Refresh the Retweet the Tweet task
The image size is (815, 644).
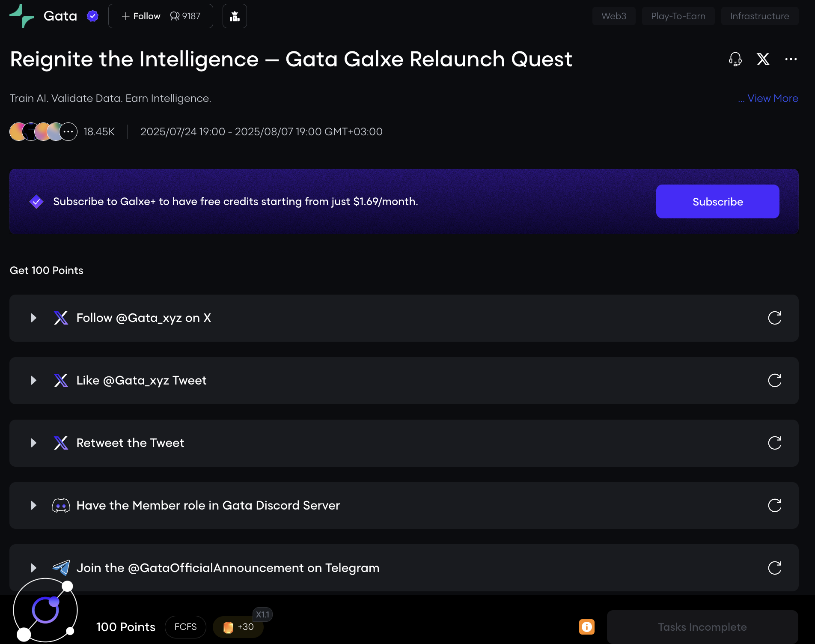click(774, 443)
